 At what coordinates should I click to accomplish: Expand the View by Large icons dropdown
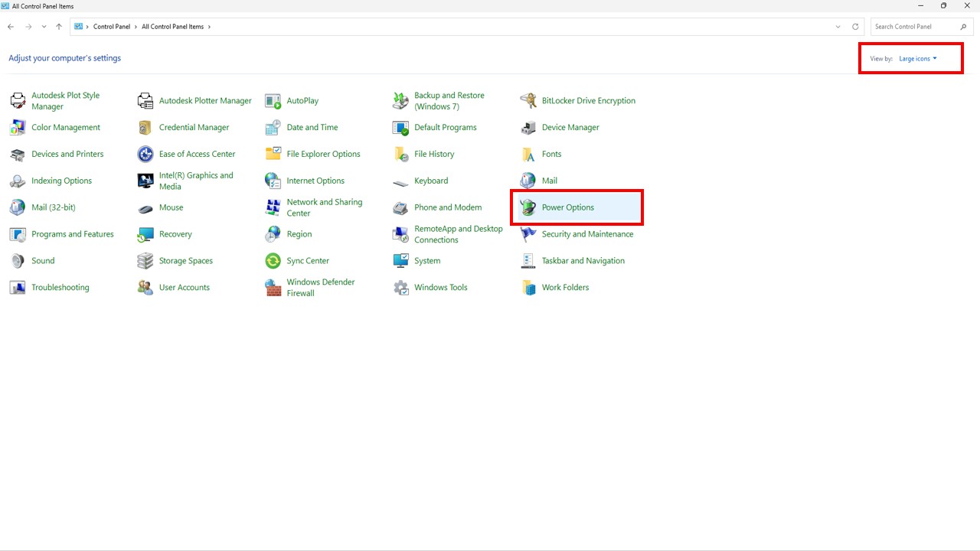[x=918, y=59]
